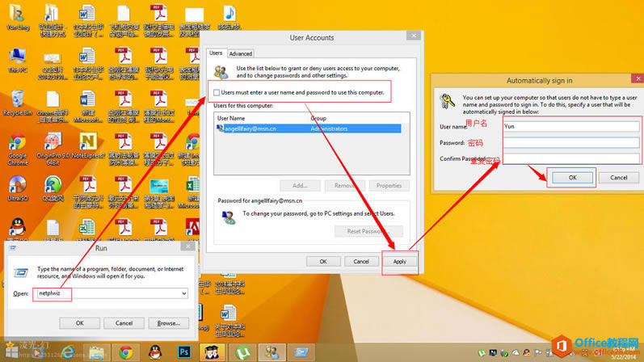644x362 pixels.
Task: Launch OriginPro 9.0 64Bit desktop shortcut
Action: click(x=53, y=149)
